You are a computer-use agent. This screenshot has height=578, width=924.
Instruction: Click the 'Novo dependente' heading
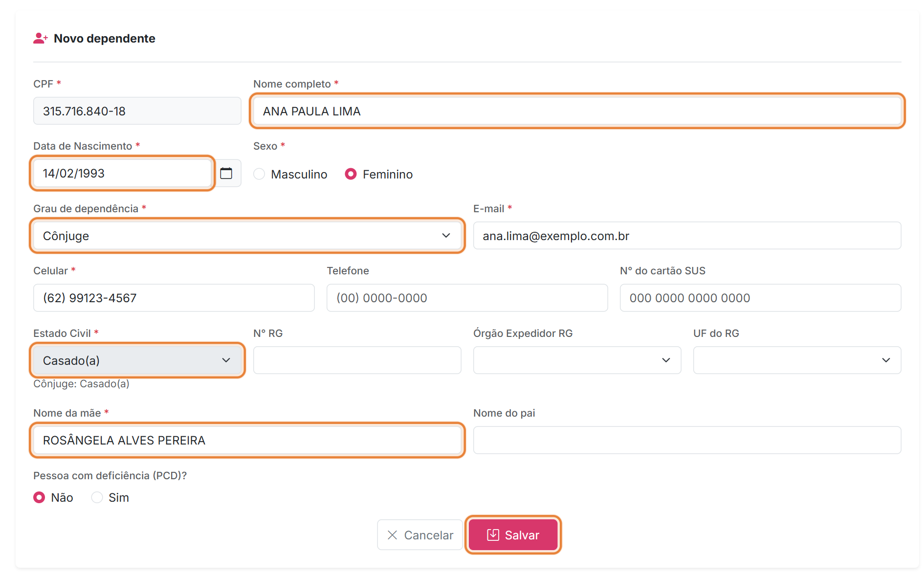105,38
